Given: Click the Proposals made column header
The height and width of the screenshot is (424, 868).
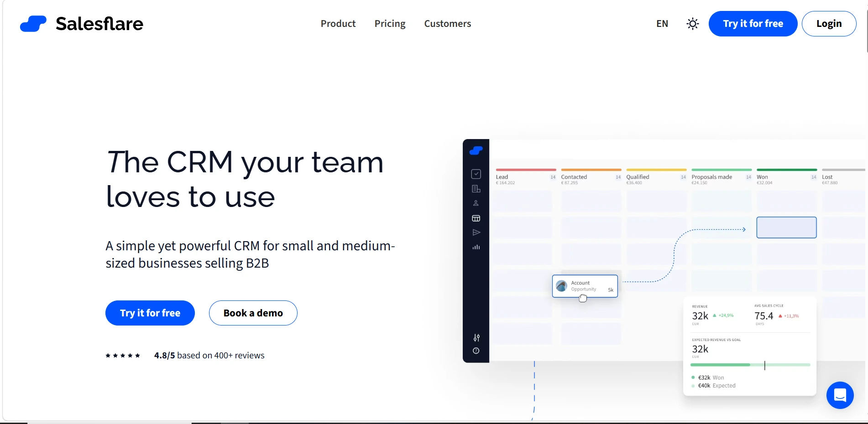Looking at the screenshot, I should [x=722, y=177].
